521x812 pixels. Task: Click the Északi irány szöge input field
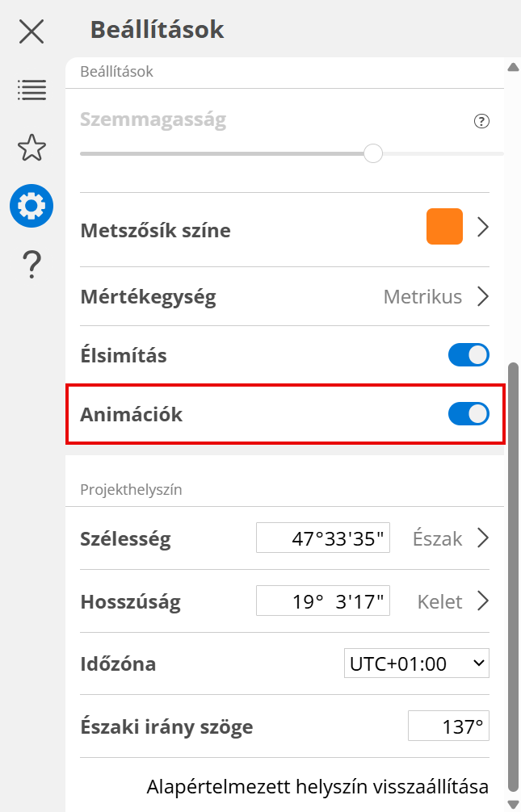[448, 726]
